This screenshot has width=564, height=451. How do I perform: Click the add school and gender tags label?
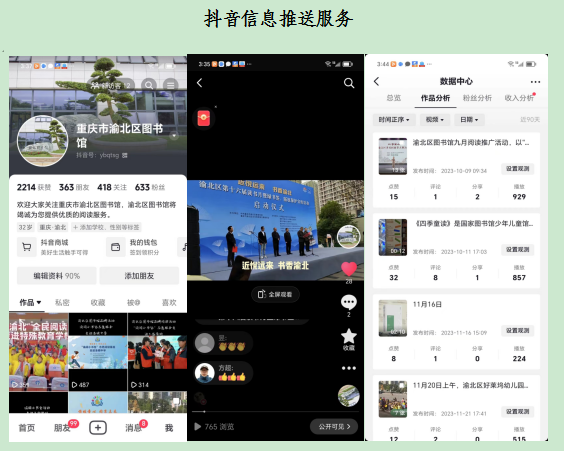(x=106, y=227)
